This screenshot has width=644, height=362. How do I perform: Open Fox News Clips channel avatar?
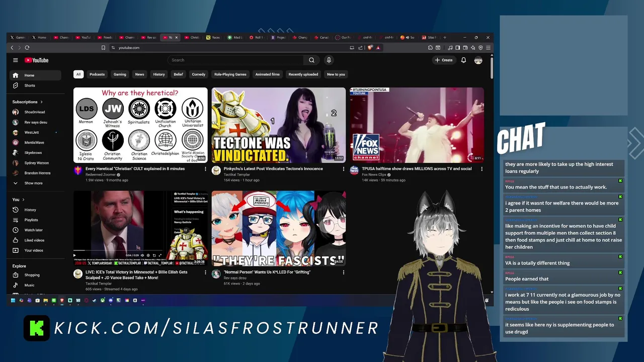354,170
